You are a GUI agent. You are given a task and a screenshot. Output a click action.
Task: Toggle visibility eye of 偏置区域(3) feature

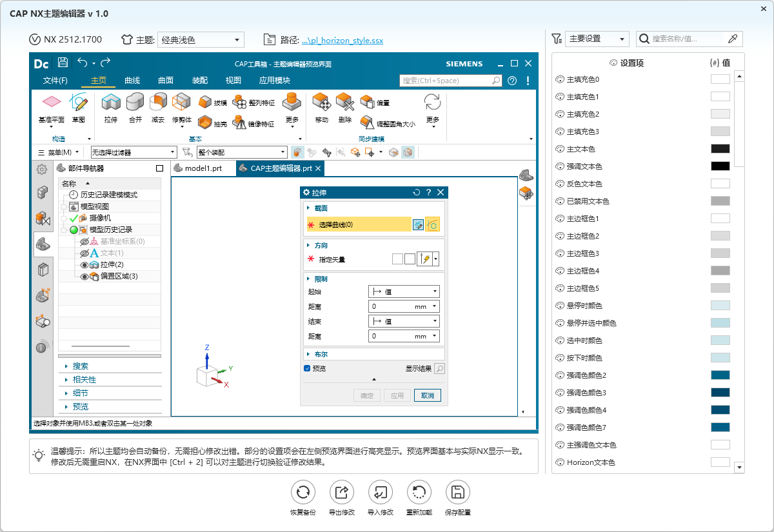coord(84,276)
